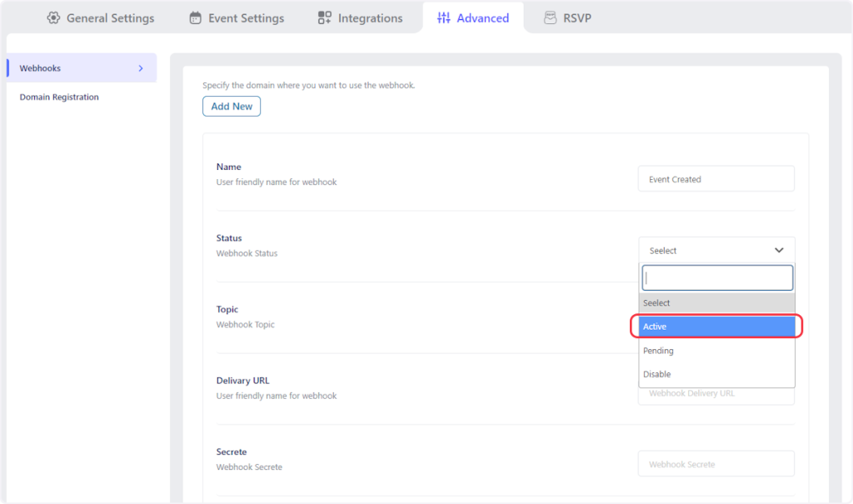Select the Seelect placeholder option

pos(716,303)
